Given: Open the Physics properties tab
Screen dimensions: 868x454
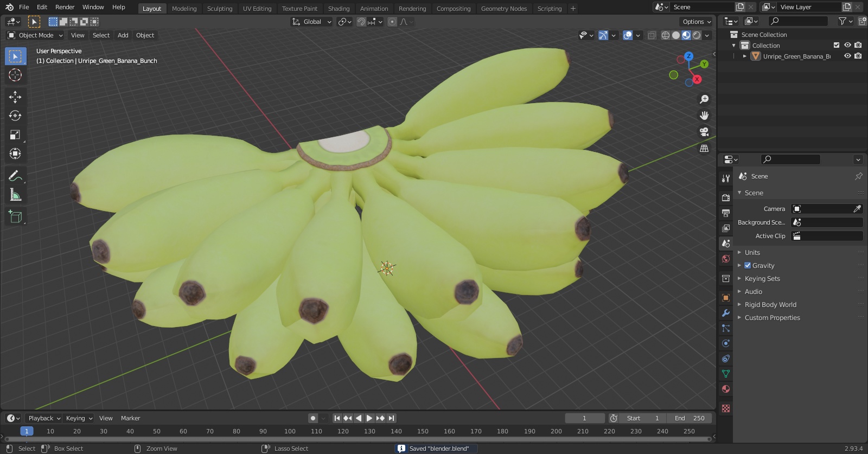Looking at the screenshot, I should (x=726, y=343).
